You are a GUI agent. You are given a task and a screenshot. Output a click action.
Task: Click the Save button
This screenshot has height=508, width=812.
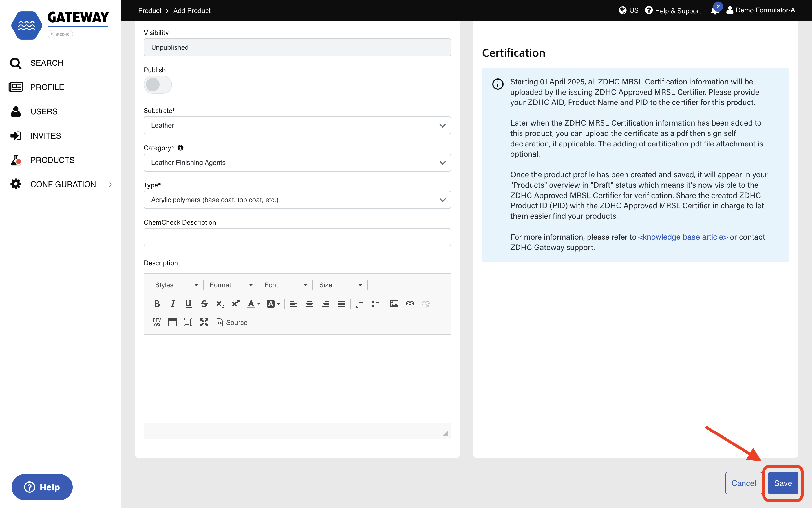783,483
